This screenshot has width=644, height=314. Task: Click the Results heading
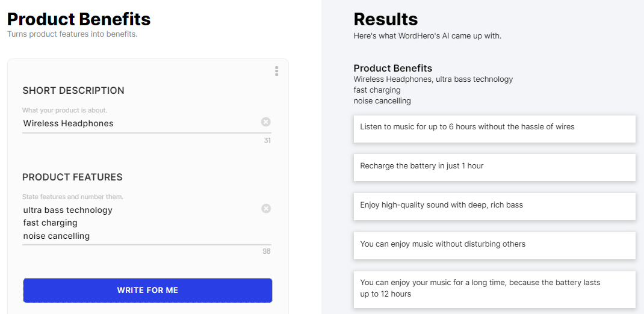pyautogui.click(x=385, y=19)
